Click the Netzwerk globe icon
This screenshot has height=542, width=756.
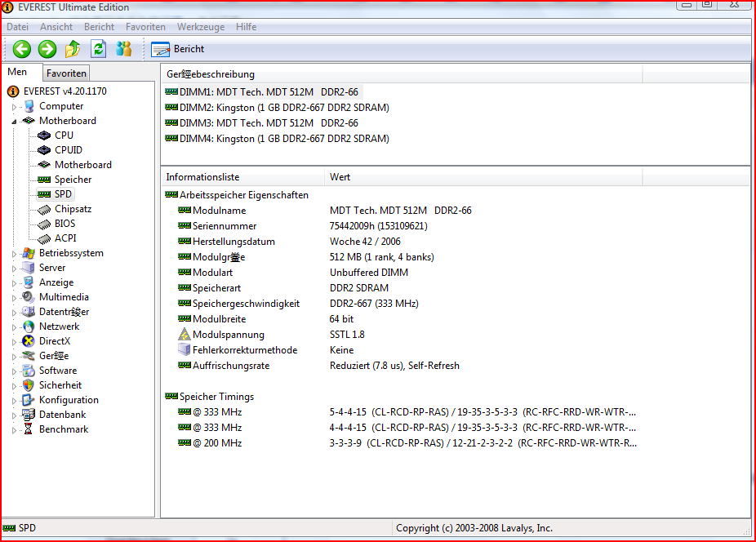[x=29, y=327]
